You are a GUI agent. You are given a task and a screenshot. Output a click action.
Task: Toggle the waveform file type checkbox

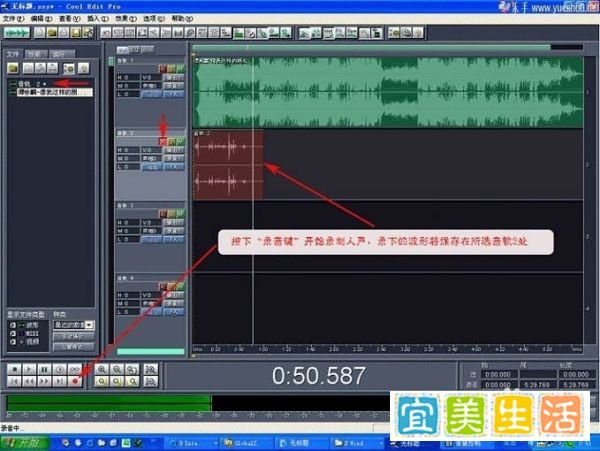(13, 325)
